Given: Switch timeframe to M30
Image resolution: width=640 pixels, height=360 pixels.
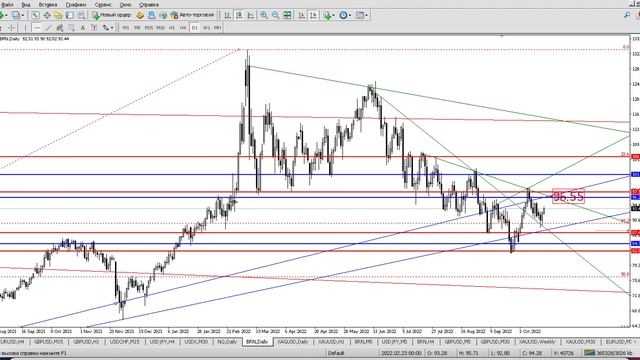Looking at the screenshot, I should pos(160,28).
